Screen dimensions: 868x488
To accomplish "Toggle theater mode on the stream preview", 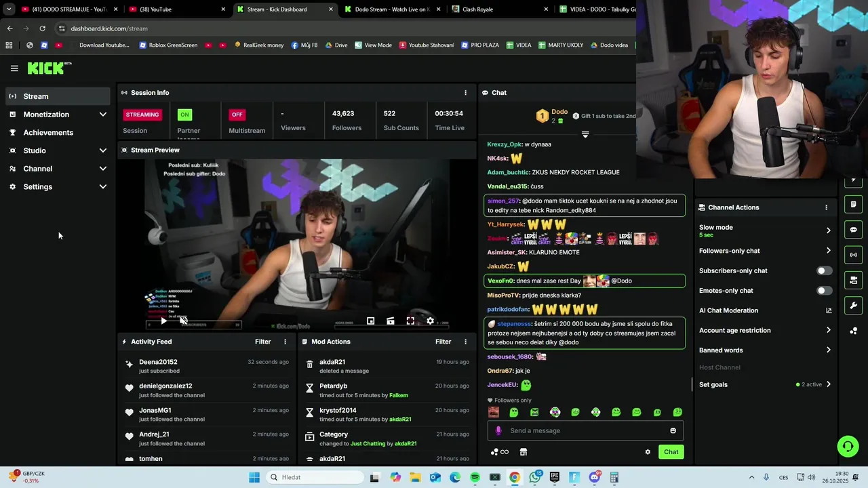I will coord(391,321).
